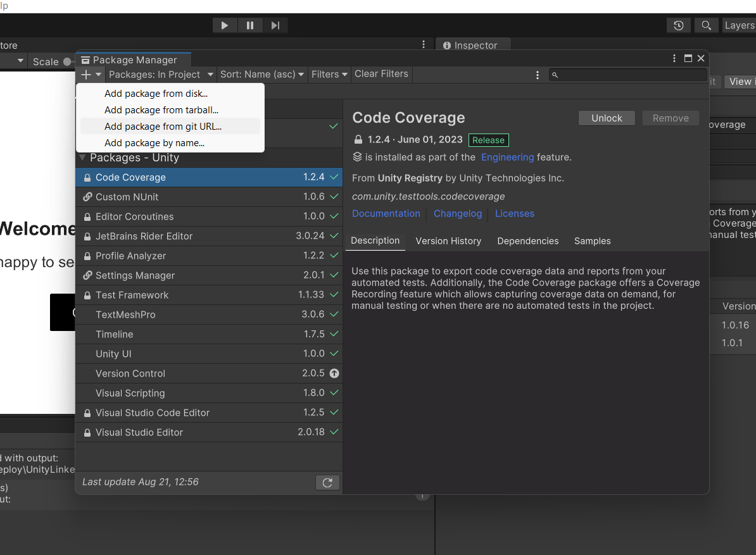
Task: Switch to Samples tab
Action: point(592,241)
